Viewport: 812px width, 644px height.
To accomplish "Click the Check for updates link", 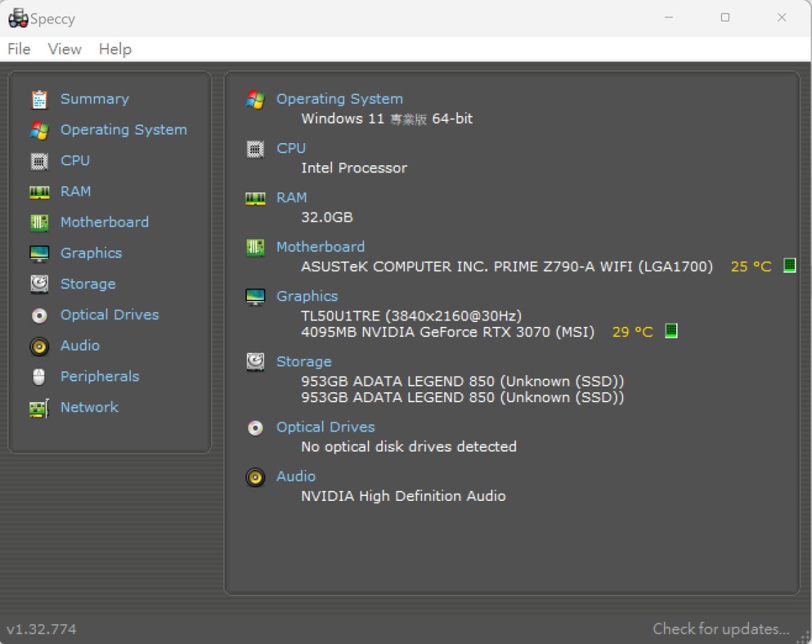I will click(720, 628).
